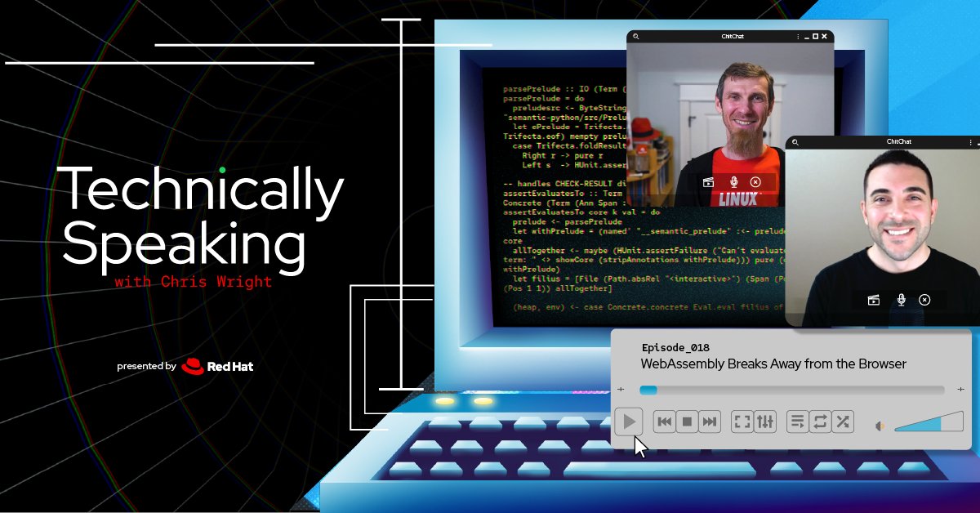Open the equalizer settings sliders icon

(x=765, y=422)
